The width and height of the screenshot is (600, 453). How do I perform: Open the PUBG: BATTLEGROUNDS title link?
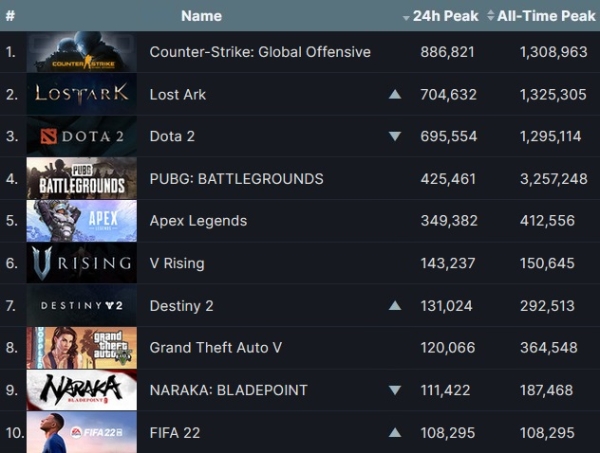pos(236,179)
